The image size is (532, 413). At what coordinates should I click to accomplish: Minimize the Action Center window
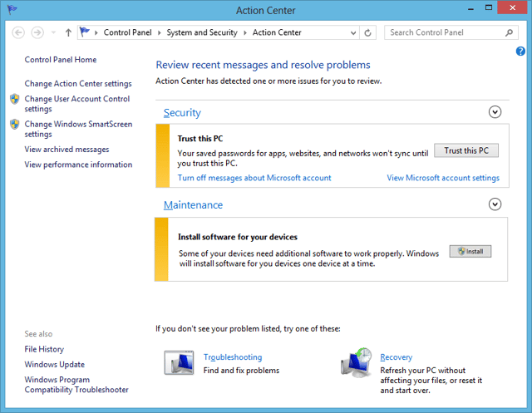[x=470, y=8]
